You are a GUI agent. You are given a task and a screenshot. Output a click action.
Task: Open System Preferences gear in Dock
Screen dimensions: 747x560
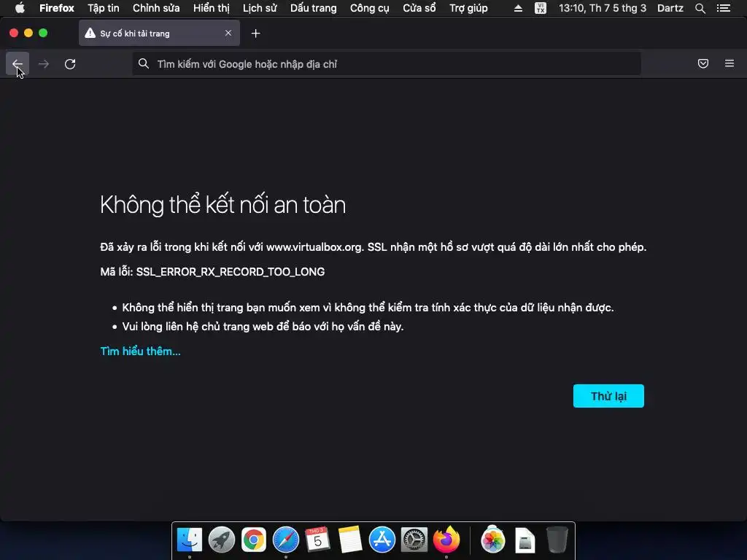click(414, 540)
